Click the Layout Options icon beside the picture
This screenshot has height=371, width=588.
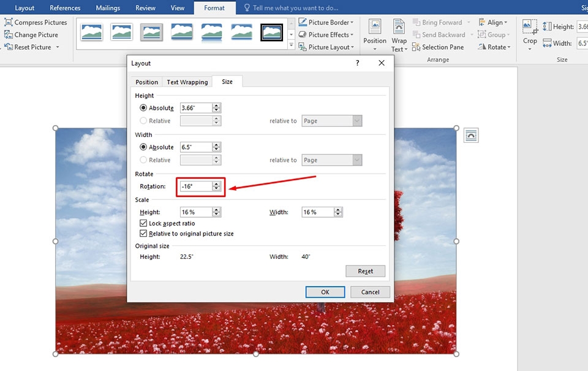pyautogui.click(x=471, y=135)
